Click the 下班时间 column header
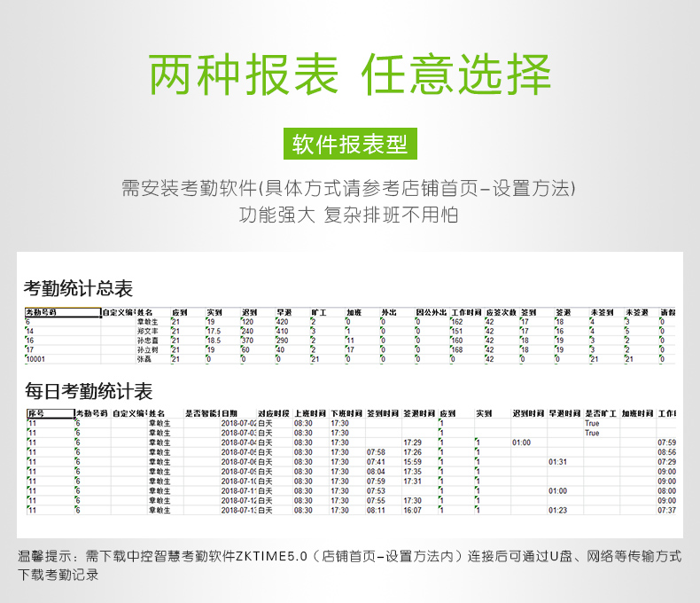 (x=346, y=413)
